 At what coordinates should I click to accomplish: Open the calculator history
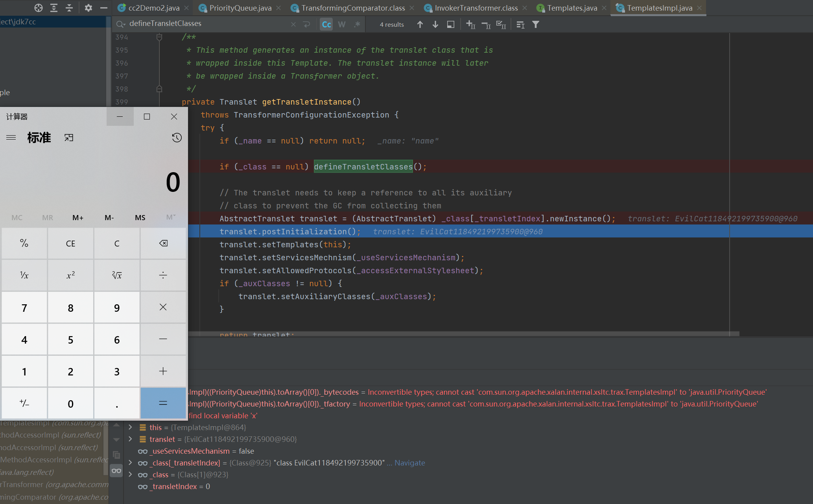pos(177,138)
